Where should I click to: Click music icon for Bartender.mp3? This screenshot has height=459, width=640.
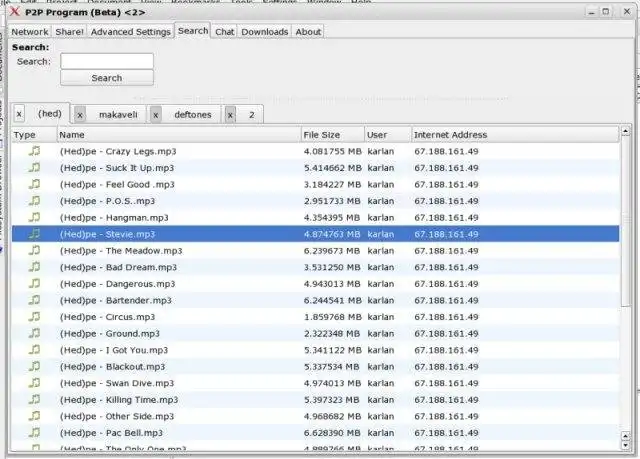[34, 300]
